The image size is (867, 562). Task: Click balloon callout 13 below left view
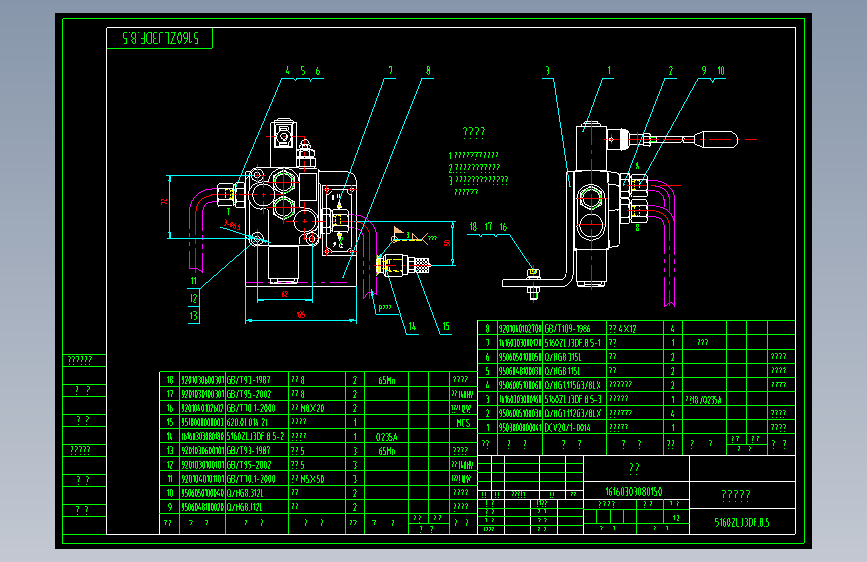pyautogui.click(x=194, y=316)
